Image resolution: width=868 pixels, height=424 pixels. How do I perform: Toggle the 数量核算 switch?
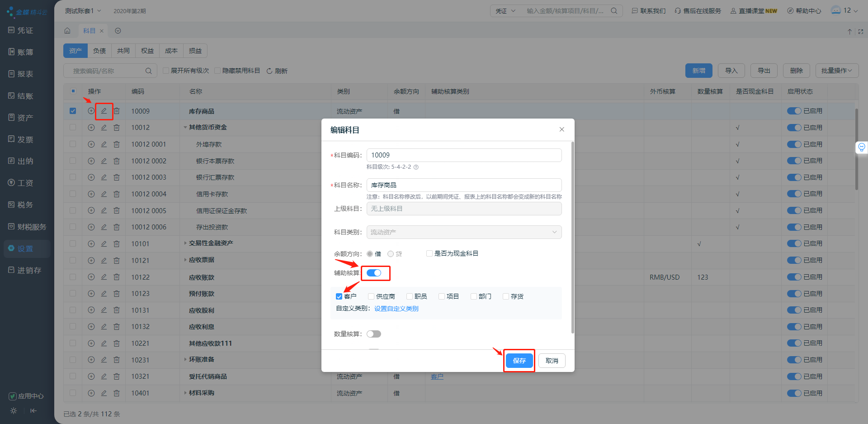[374, 334]
